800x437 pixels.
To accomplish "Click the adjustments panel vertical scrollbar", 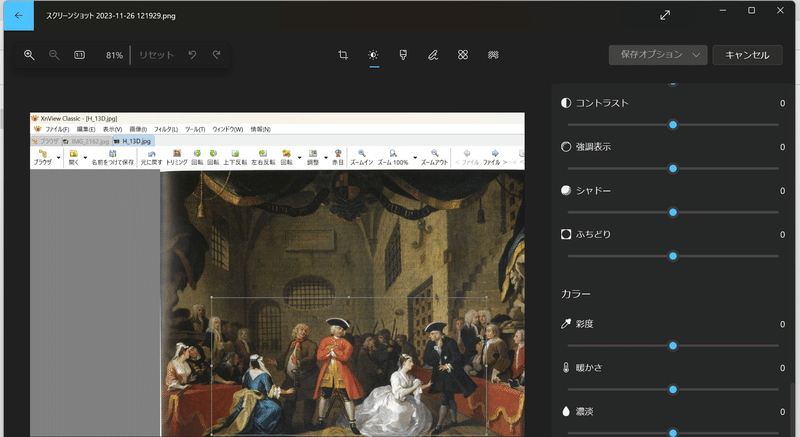I will (x=791, y=409).
